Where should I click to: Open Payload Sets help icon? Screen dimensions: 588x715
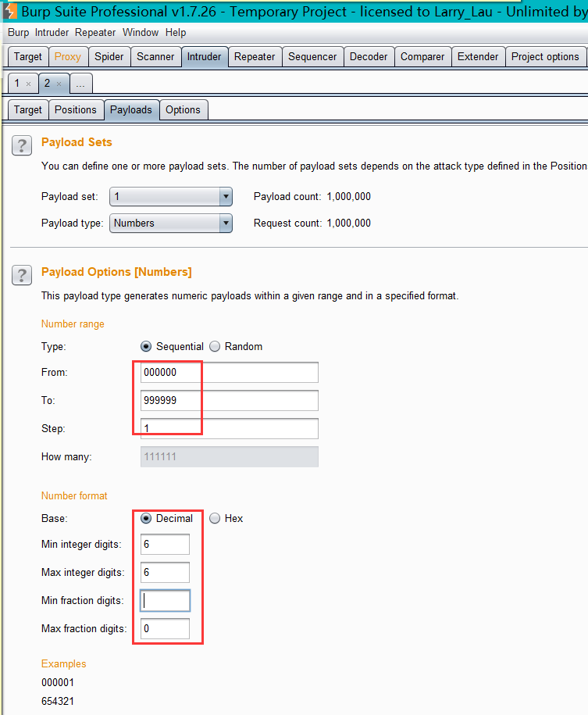21,146
